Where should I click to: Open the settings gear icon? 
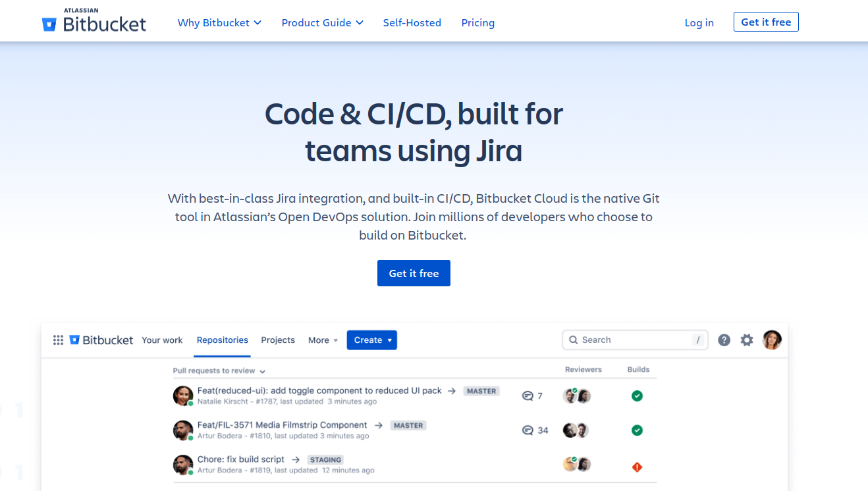746,340
